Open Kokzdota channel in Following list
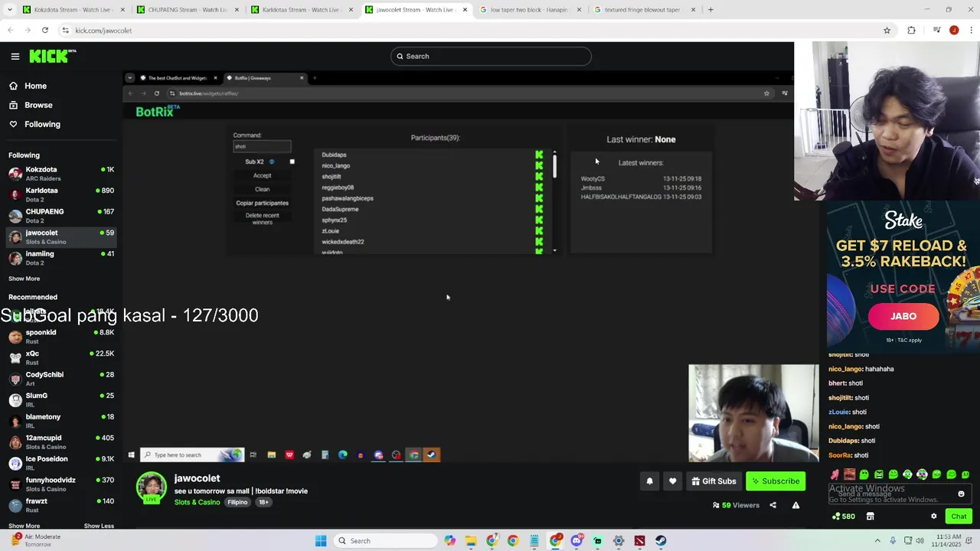Screen dimensions: 980x551 (61, 174)
